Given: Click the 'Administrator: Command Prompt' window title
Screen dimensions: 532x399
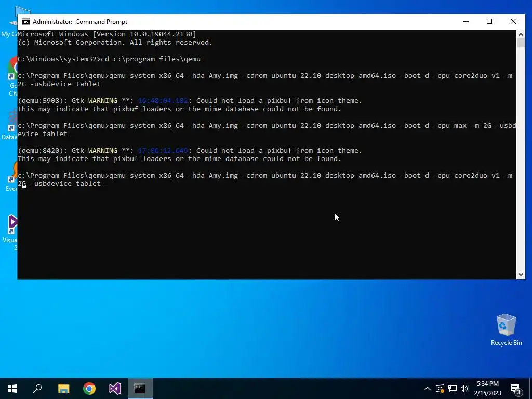Looking at the screenshot, I should pyautogui.click(x=80, y=22).
